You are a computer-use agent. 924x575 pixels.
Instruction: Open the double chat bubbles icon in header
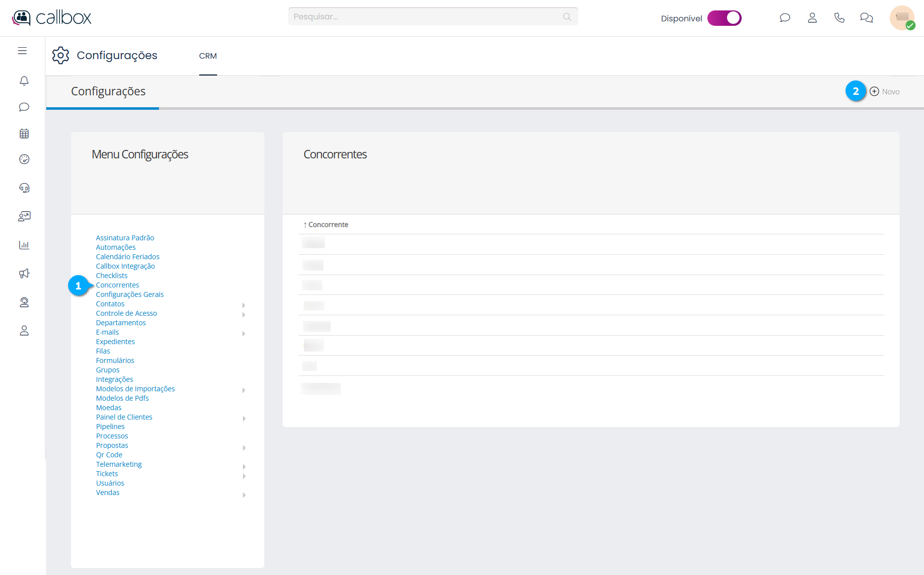[x=866, y=18]
